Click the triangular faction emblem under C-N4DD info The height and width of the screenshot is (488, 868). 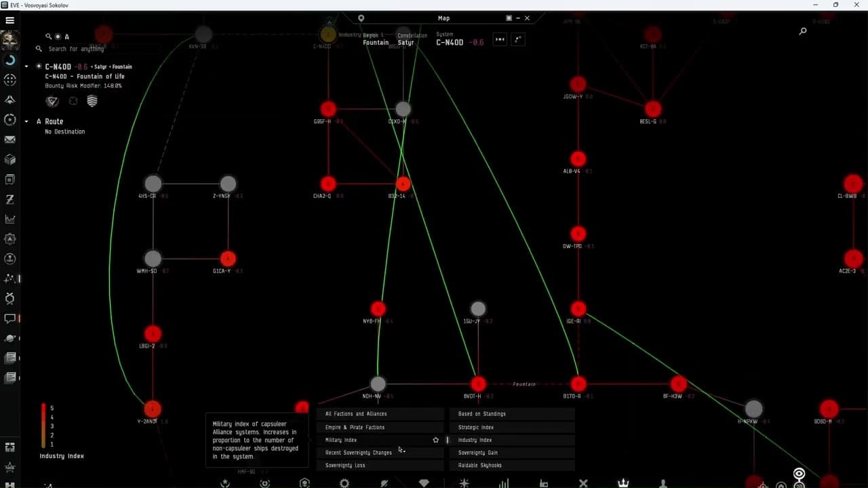click(52, 101)
